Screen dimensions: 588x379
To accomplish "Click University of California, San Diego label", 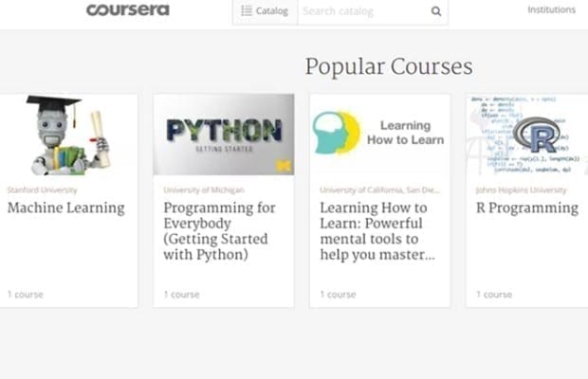I will [379, 189].
